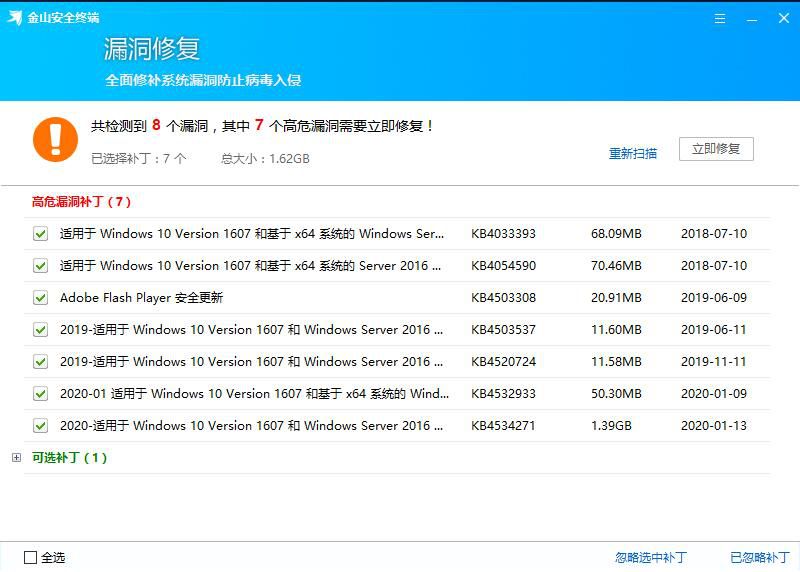
Task: Click the 68.09MB size value
Action: (x=616, y=234)
